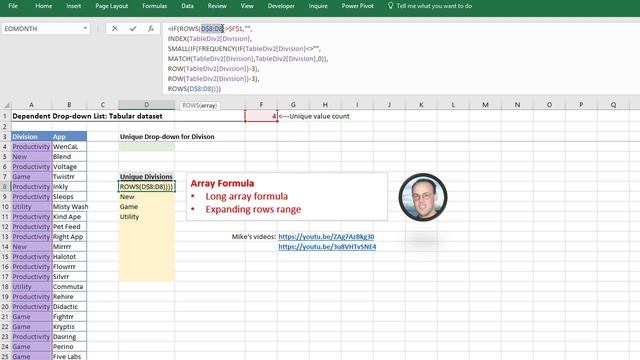Select the Perino app cell
640x360 pixels.
tap(69, 347)
